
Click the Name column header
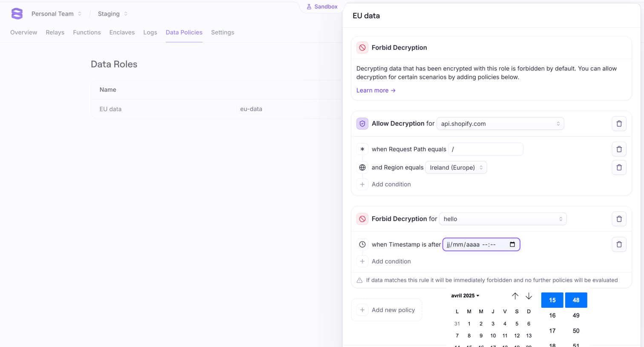(x=108, y=90)
